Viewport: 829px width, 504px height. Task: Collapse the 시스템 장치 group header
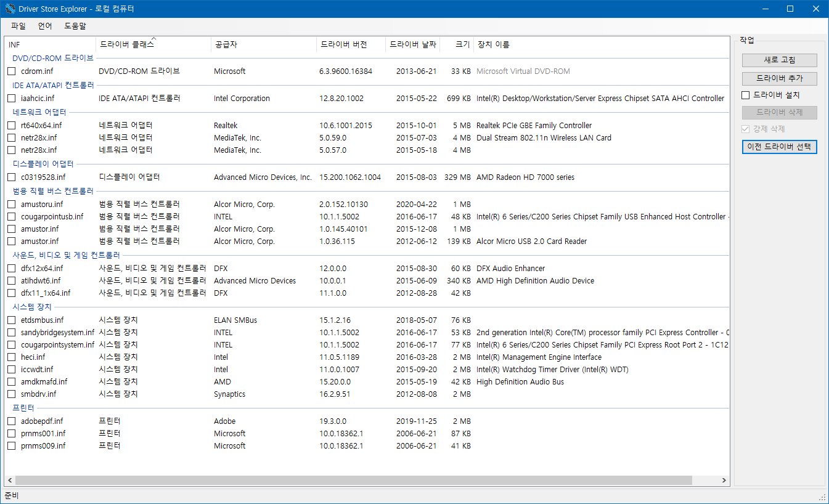(x=32, y=307)
